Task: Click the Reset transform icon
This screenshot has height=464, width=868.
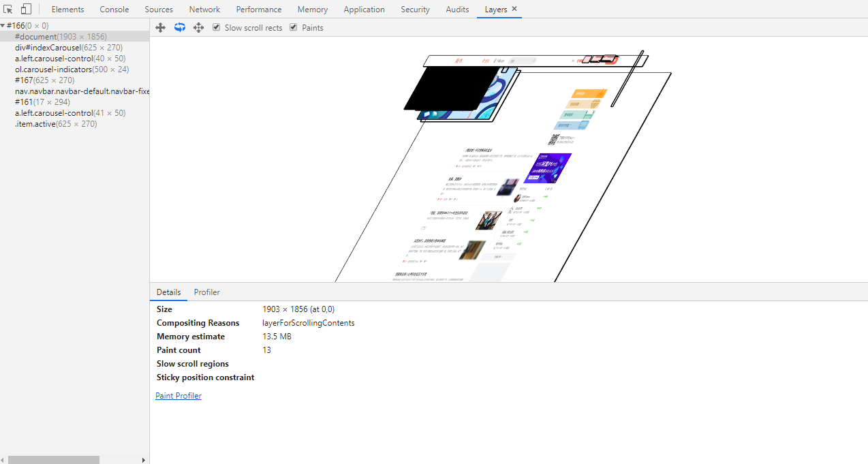Action: click(199, 27)
